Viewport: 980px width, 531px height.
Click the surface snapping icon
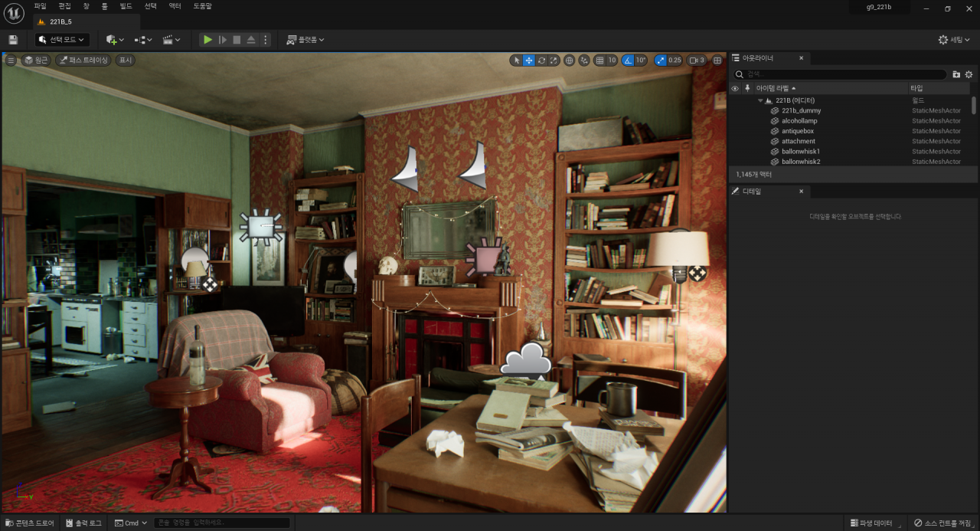coord(585,61)
